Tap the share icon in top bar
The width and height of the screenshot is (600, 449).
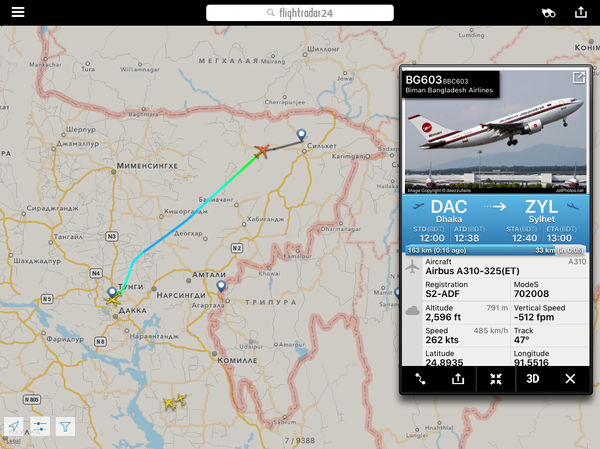point(580,12)
